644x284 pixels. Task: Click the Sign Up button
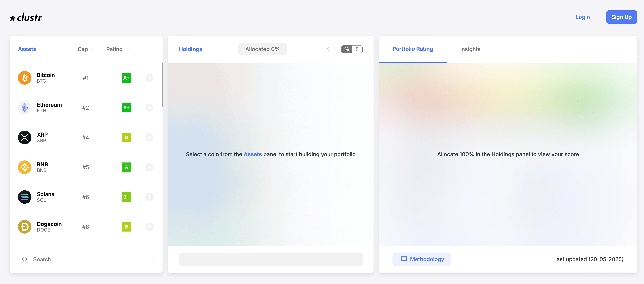(621, 17)
